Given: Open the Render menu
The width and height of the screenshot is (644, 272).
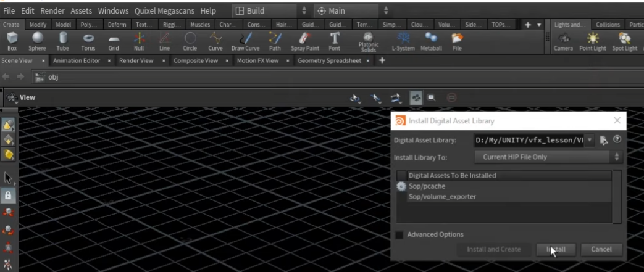Looking at the screenshot, I should pos(52,11).
